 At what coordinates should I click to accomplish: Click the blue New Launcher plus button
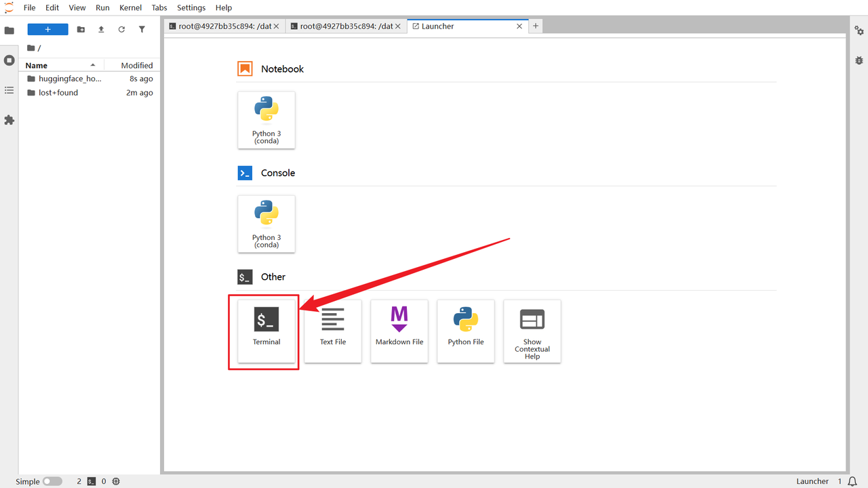click(x=47, y=29)
